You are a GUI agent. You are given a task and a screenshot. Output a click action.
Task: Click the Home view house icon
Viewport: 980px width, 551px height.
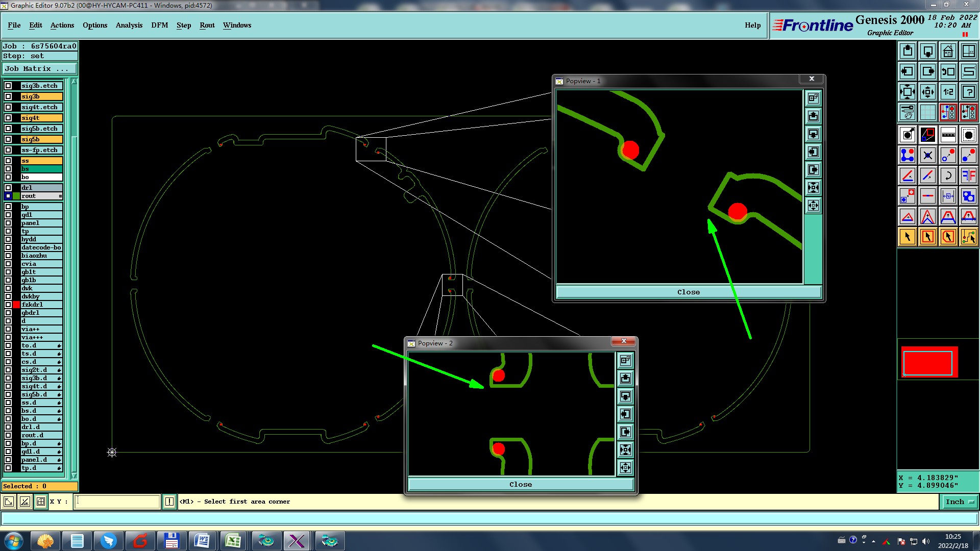(x=948, y=51)
